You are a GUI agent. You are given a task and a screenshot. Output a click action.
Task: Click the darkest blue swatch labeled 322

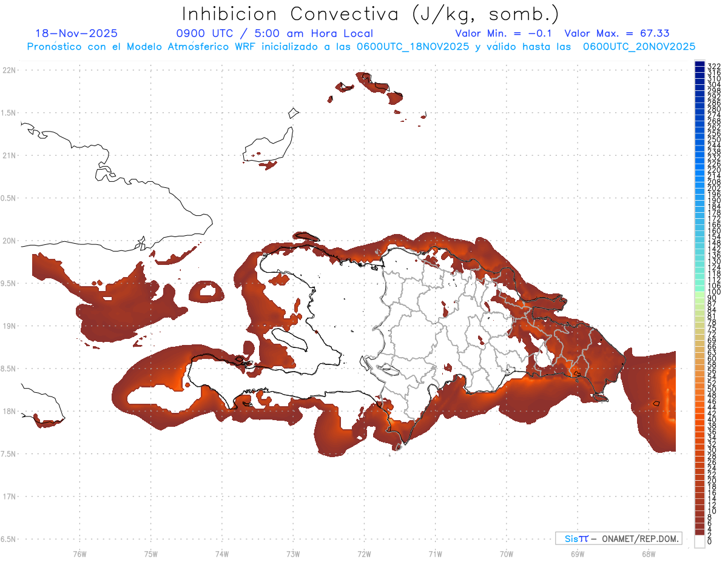click(x=699, y=64)
